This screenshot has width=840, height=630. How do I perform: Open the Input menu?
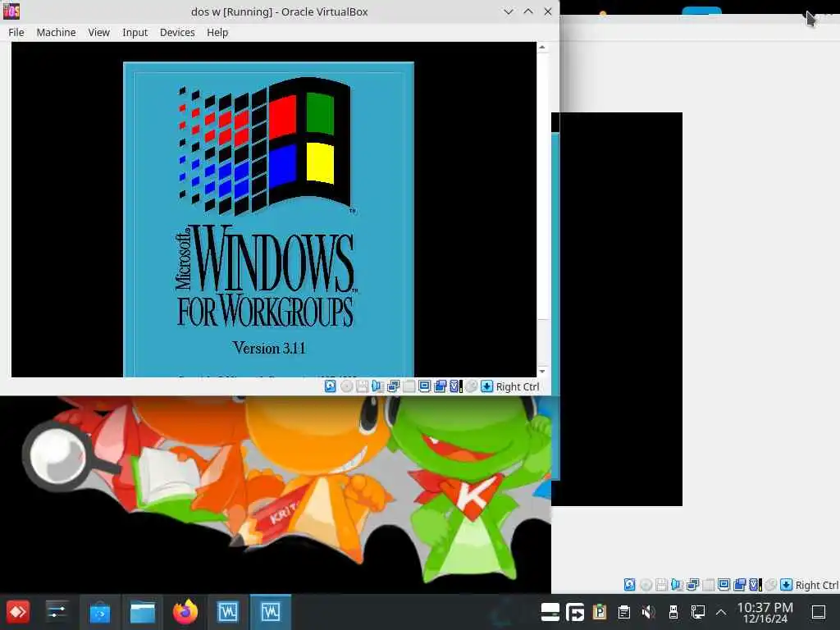135,33
